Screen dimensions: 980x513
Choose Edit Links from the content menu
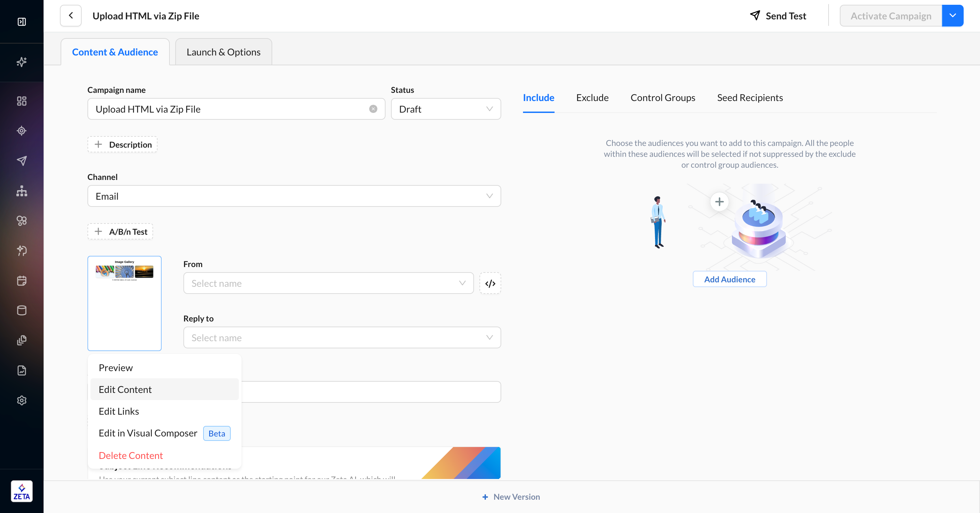click(x=119, y=411)
